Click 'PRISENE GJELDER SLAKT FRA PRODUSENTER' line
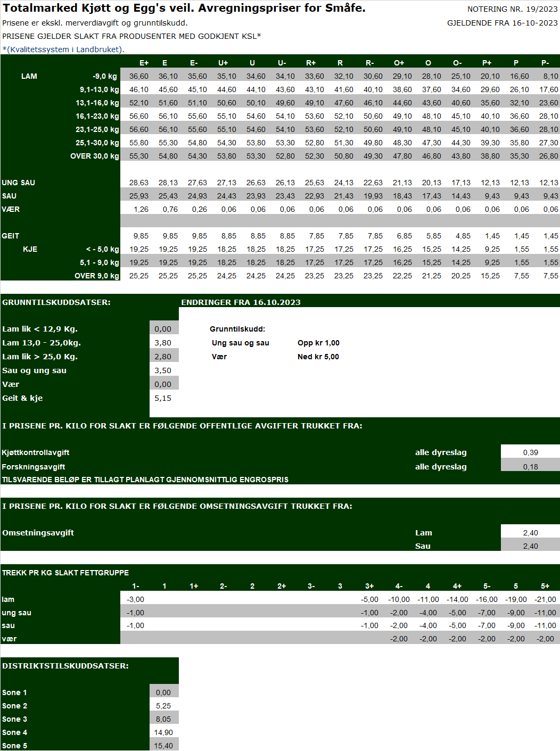Image resolution: width=560 pixels, height=751 pixels. pos(131,36)
